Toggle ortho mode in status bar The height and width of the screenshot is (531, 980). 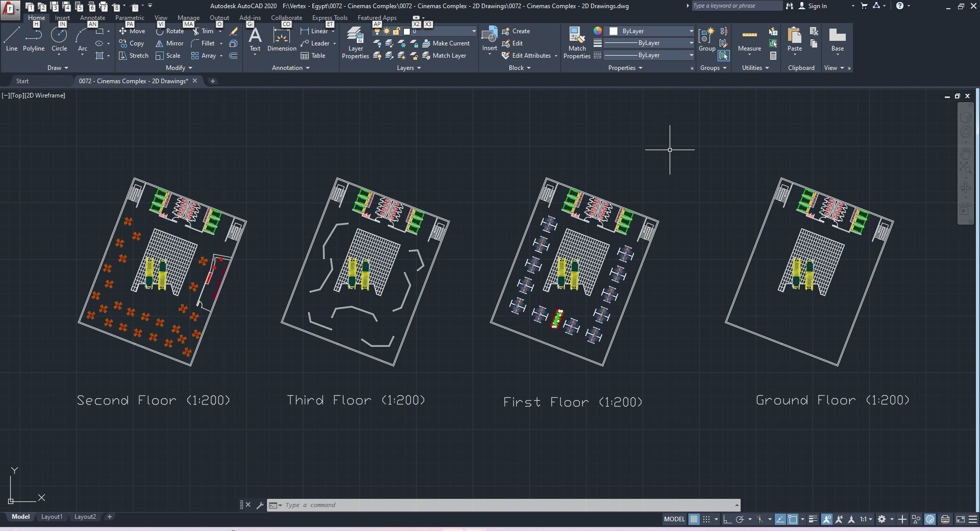click(727, 519)
